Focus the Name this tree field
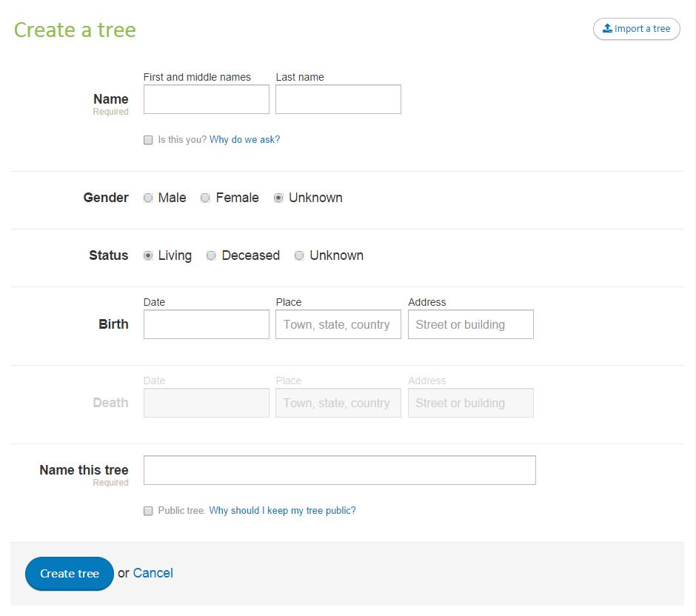Viewport: 696px width, 616px height. point(340,470)
